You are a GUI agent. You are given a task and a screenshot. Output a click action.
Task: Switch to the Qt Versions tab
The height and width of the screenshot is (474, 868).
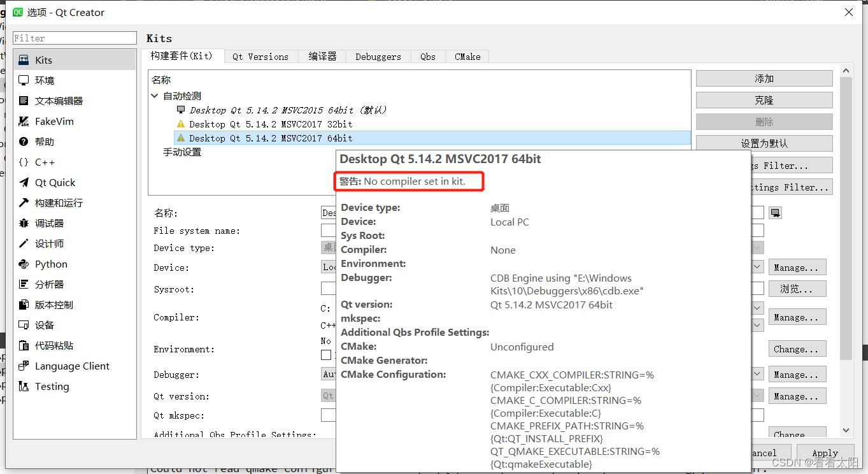tap(260, 56)
